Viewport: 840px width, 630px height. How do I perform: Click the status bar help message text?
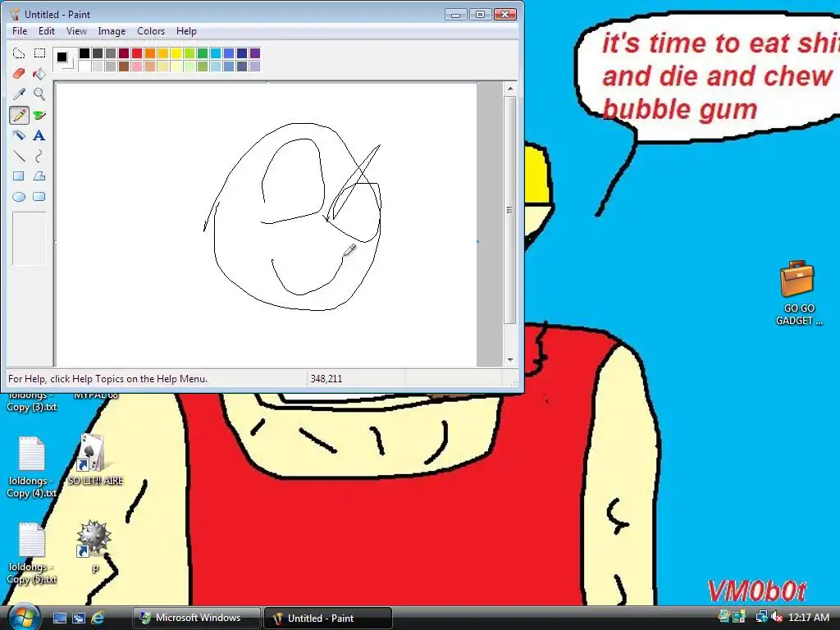pyautogui.click(x=107, y=379)
